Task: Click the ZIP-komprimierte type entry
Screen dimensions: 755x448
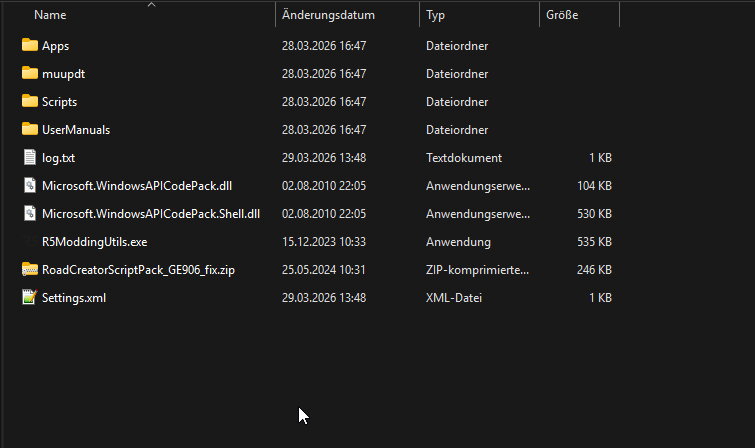Action: [477, 270]
